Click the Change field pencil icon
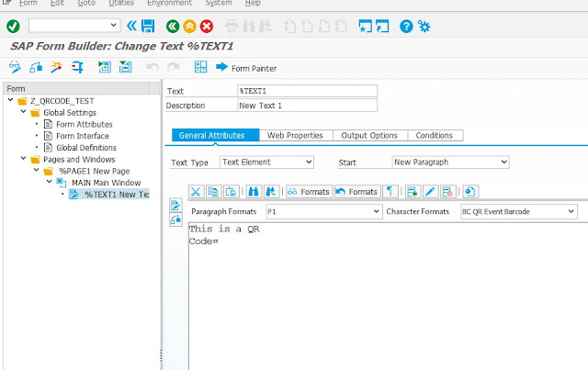The width and height of the screenshot is (588, 370). [x=430, y=192]
